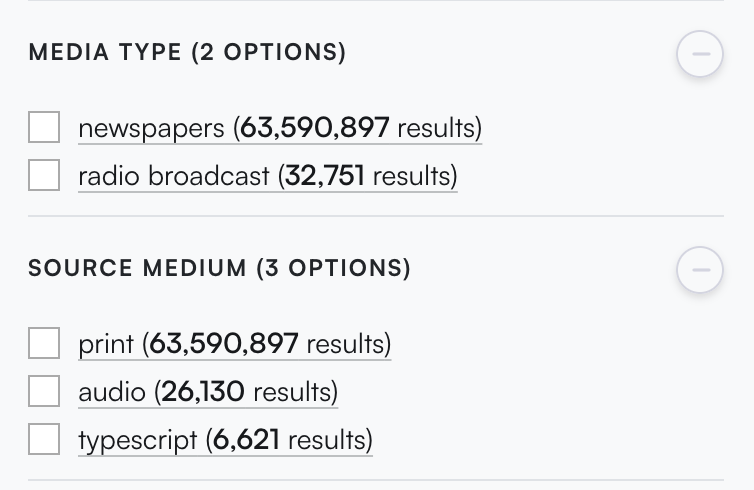Click the 26,130 results count
754x490 pixels.
click(203, 391)
